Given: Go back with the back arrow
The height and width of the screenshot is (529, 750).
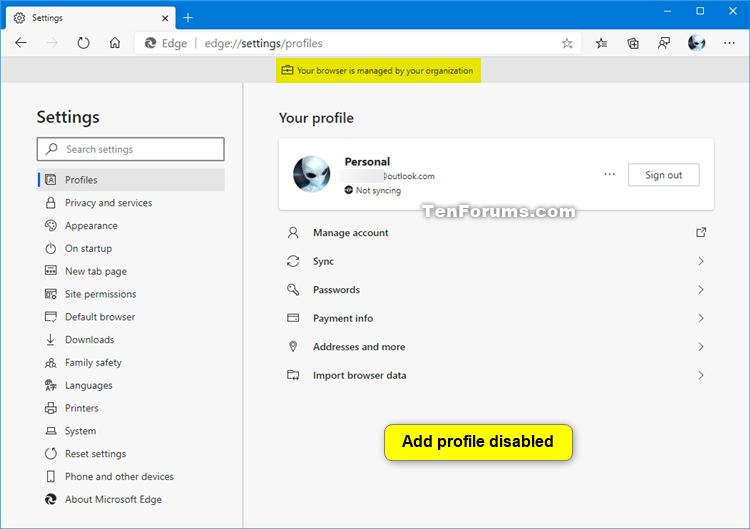Looking at the screenshot, I should (21, 43).
